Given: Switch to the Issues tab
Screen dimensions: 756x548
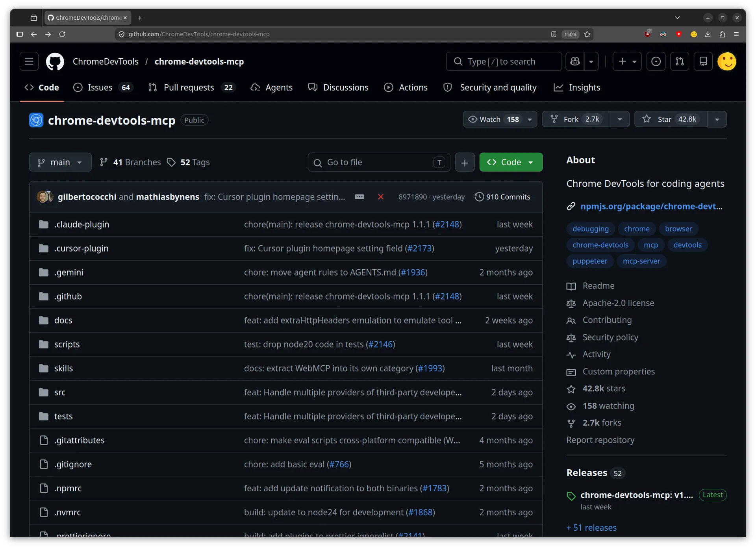Looking at the screenshot, I should click(103, 87).
